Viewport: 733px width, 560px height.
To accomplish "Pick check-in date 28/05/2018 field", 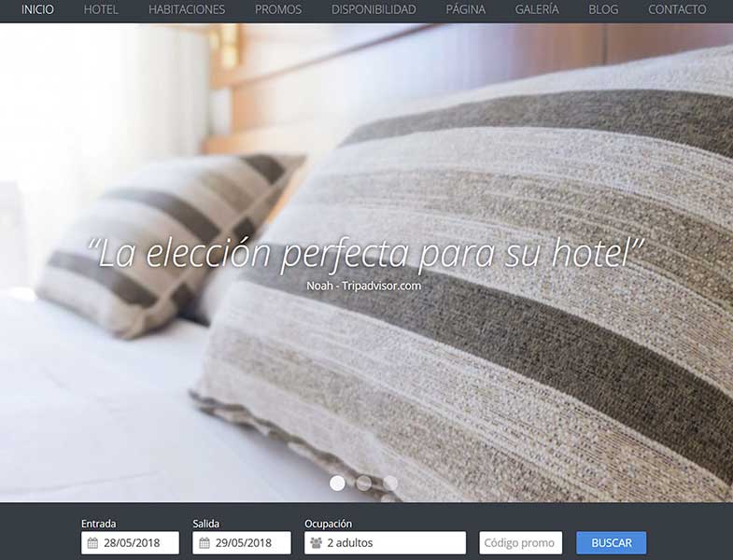I will (x=130, y=542).
